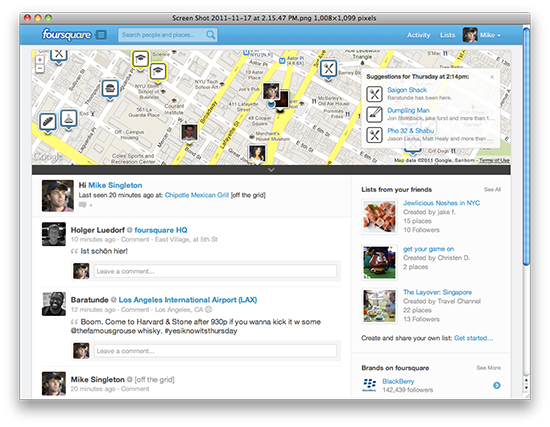This screenshot has width=550, height=427.
Task: Click Holger Luedorf's name in feed
Action: point(98,230)
